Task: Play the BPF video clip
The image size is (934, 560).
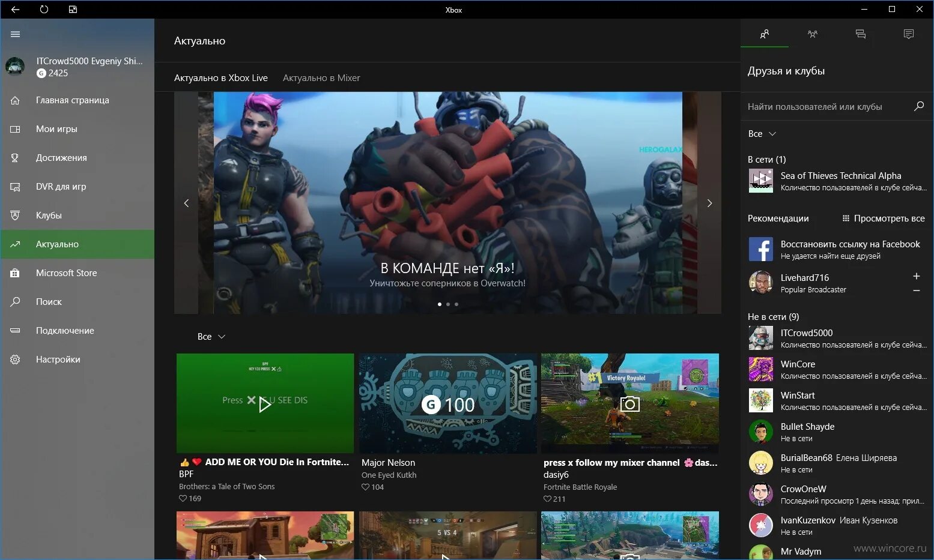Action: click(x=265, y=403)
